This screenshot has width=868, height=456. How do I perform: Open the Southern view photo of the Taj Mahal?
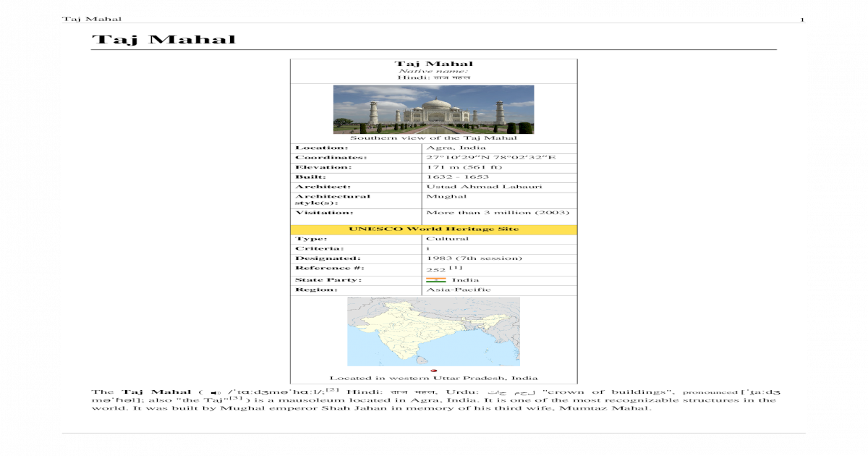tap(433, 109)
